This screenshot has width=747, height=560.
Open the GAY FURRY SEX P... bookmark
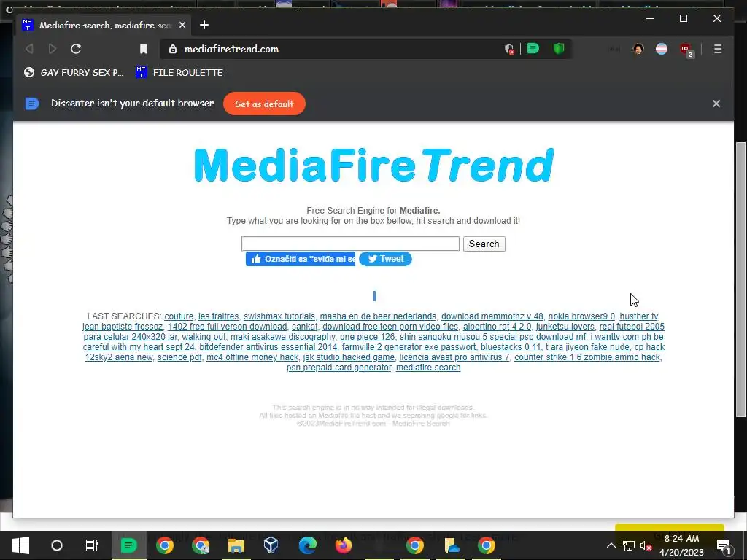(x=74, y=72)
